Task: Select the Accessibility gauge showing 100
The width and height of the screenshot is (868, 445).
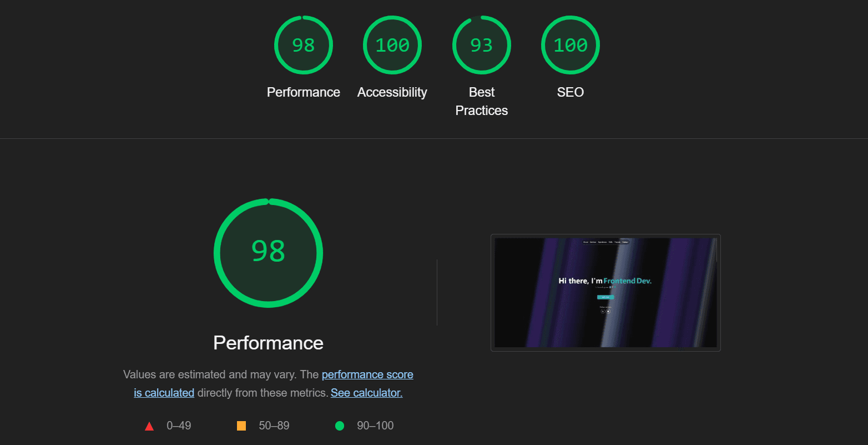Action: point(392,45)
